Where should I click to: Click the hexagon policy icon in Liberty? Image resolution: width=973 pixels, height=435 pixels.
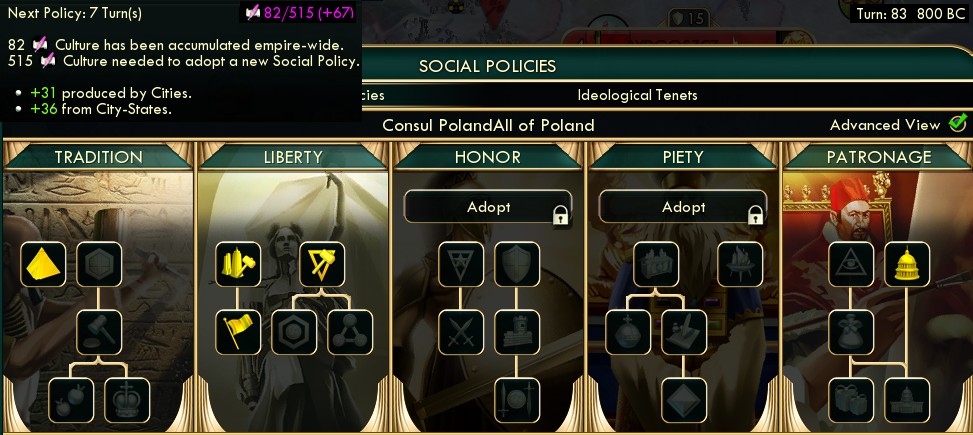(294, 332)
